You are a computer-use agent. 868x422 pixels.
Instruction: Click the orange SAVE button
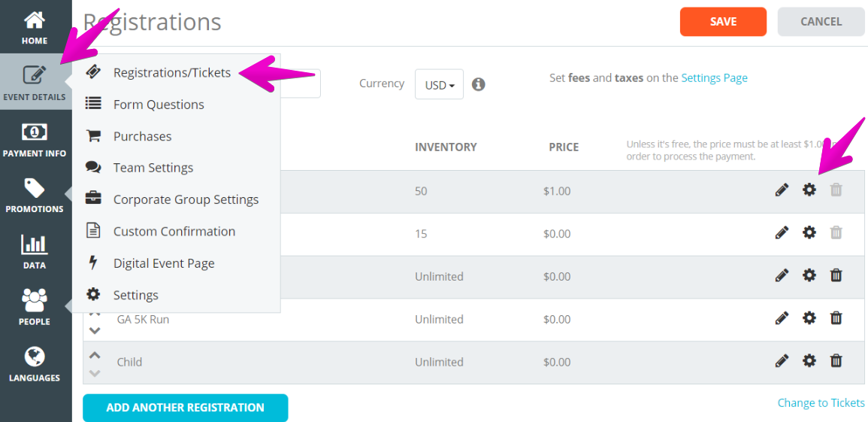tap(723, 22)
